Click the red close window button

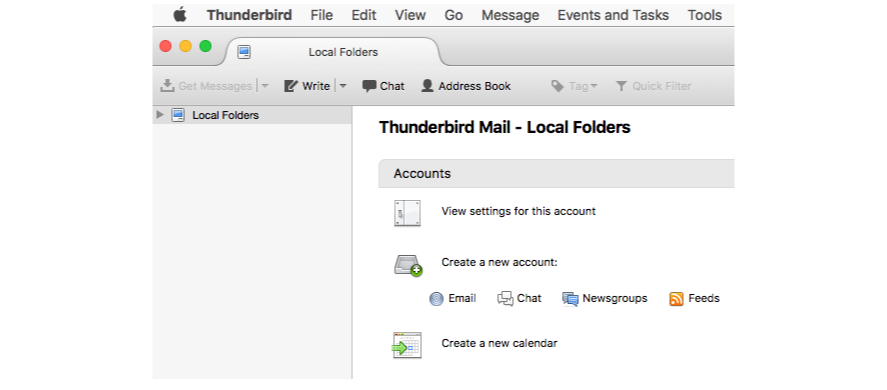point(165,46)
